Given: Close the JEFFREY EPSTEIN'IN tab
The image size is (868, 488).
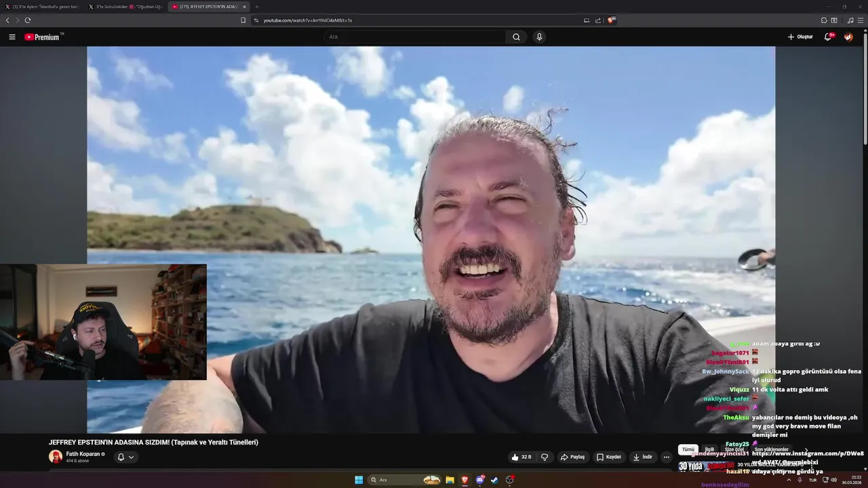Looking at the screenshot, I should 244,7.
